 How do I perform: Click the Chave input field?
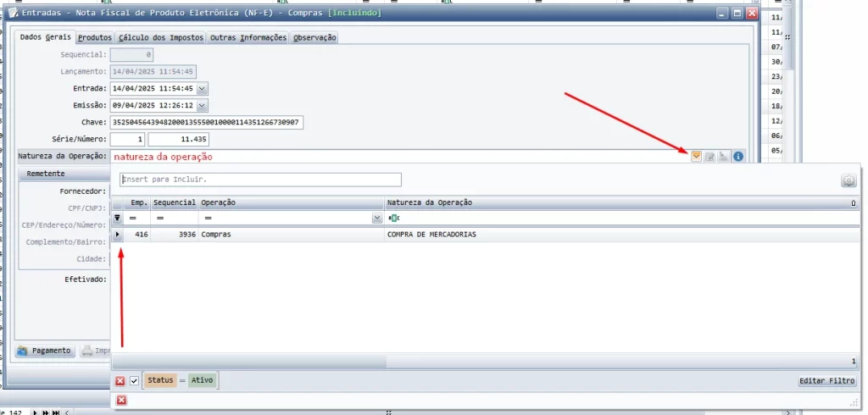click(207, 122)
